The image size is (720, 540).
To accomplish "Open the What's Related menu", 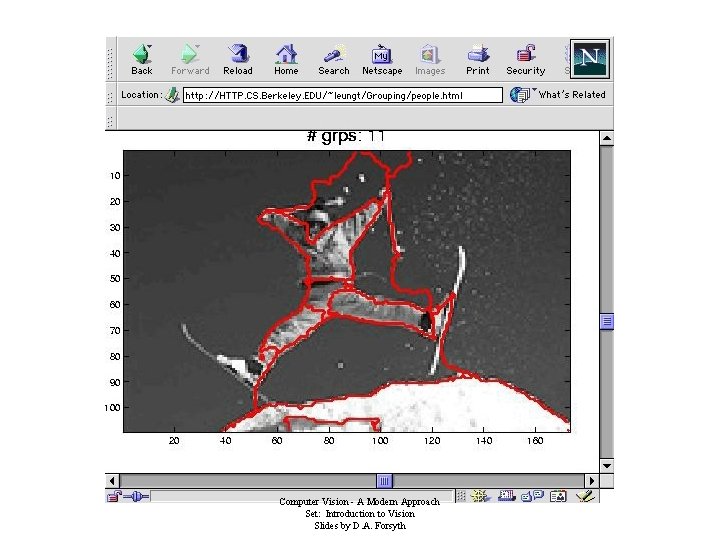I will click(558, 95).
